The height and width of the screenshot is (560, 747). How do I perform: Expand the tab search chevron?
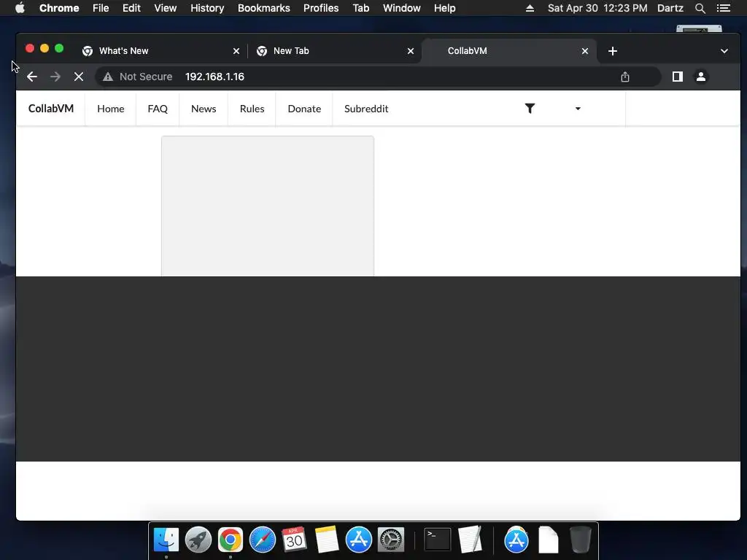point(724,51)
